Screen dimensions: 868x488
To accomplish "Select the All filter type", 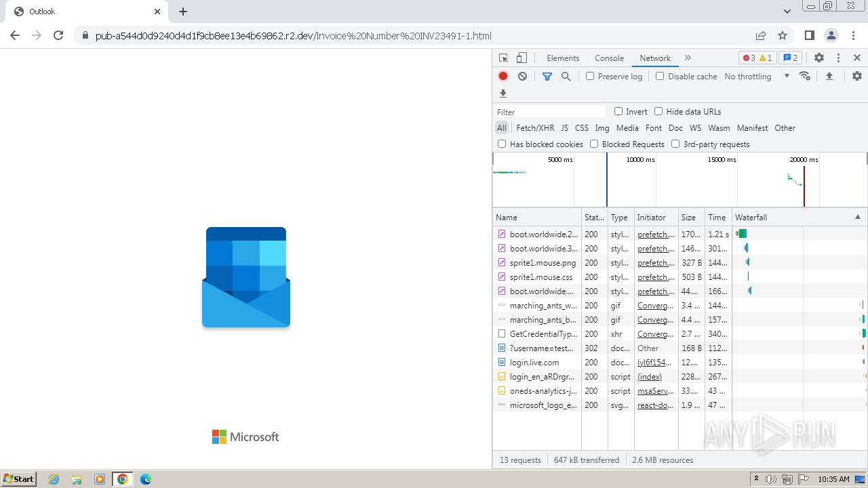I will (x=502, y=128).
